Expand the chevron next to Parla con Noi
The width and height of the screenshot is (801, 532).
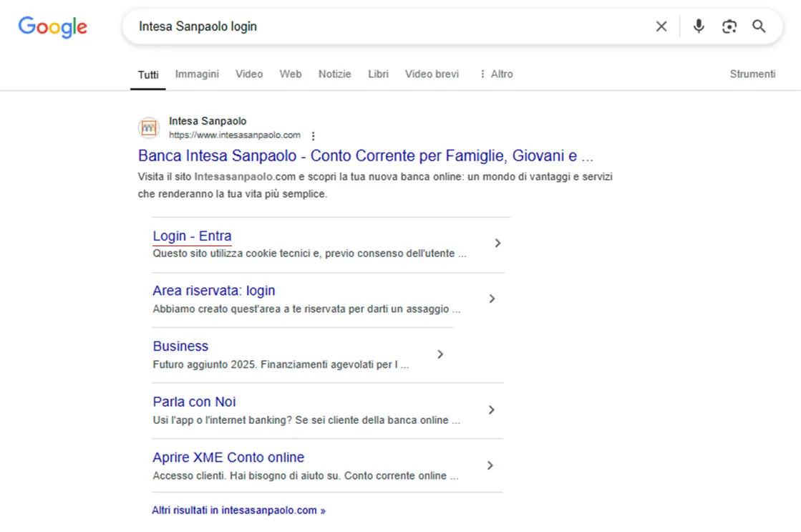(492, 410)
